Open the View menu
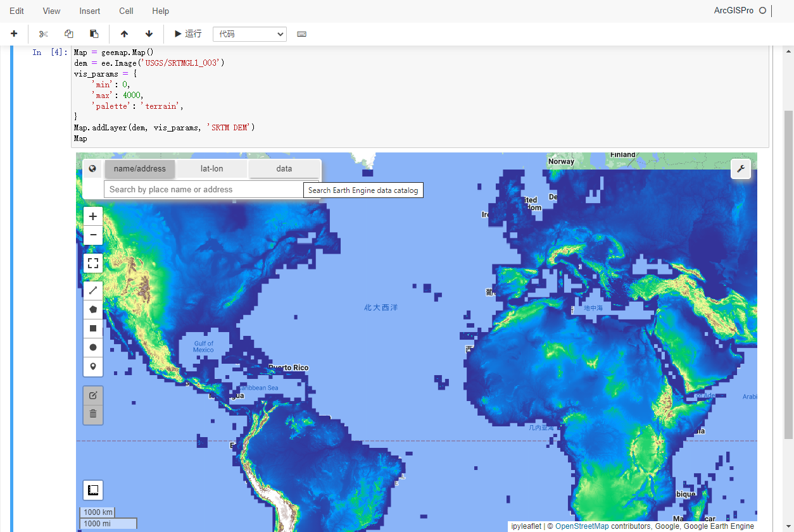This screenshot has width=794, height=532. pyautogui.click(x=51, y=11)
